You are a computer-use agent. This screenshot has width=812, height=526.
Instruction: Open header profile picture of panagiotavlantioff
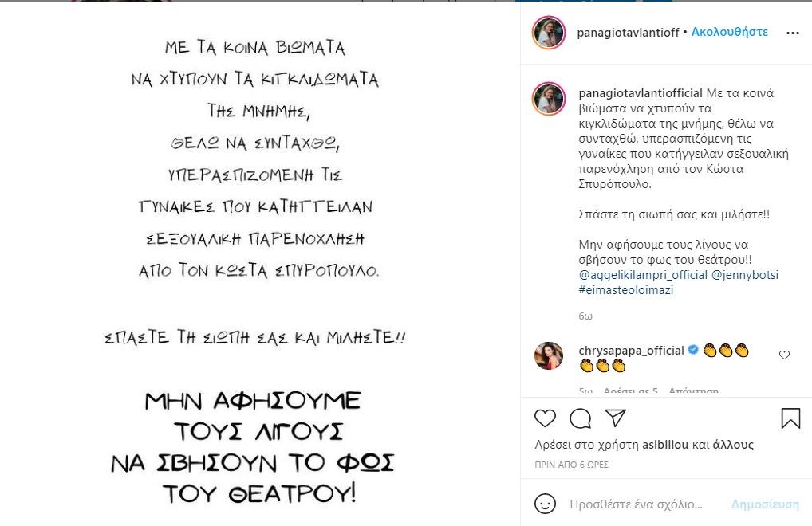(549, 33)
